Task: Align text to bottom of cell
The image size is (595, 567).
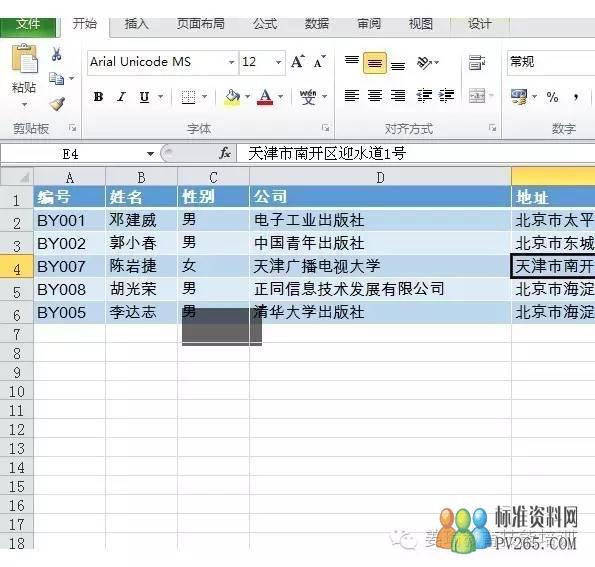Action: click(398, 65)
